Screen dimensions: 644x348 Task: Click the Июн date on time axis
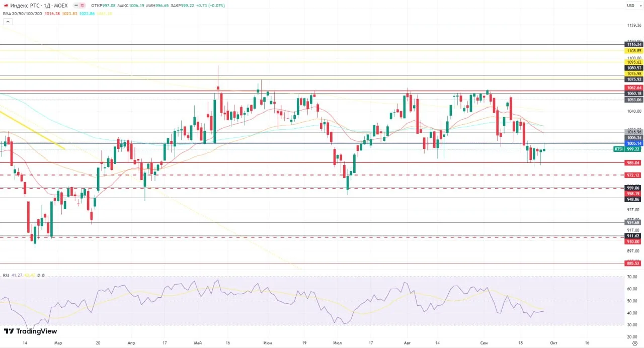[267, 342]
